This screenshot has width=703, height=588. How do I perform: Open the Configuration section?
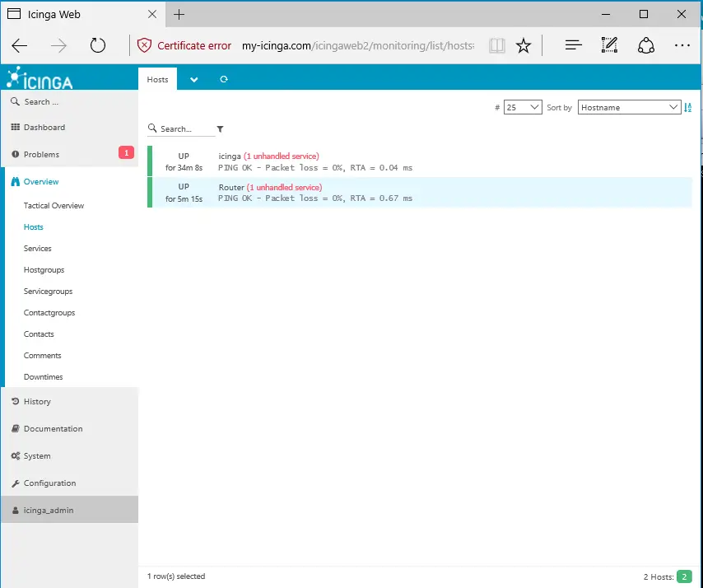(48, 483)
